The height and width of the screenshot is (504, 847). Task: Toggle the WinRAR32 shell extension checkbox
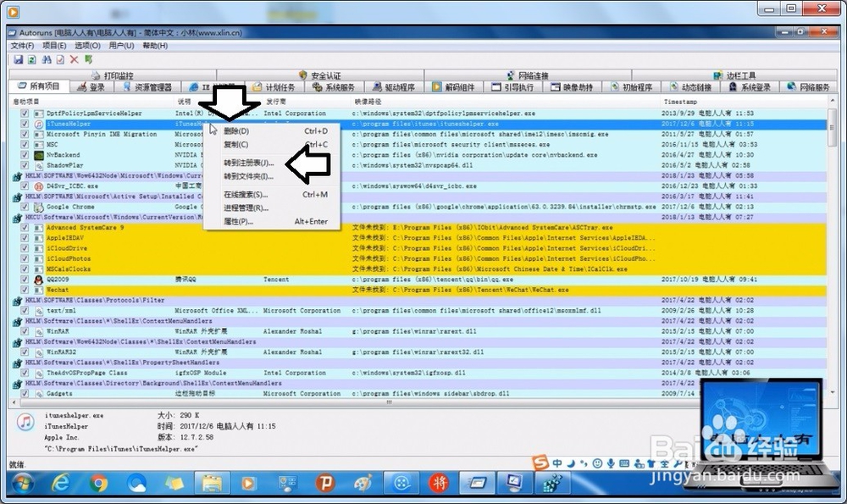pos(25,352)
